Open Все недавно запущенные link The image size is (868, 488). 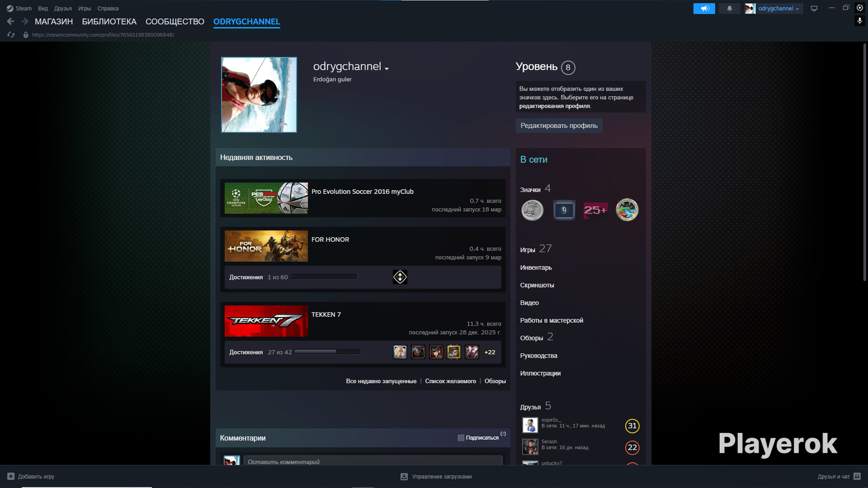click(x=381, y=381)
